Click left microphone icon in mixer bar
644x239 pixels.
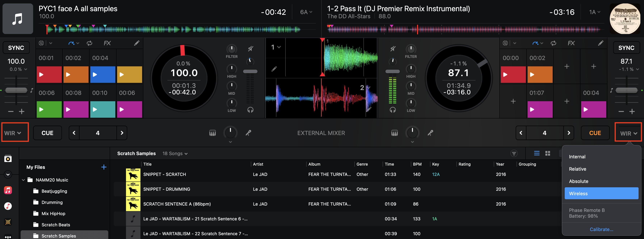(248, 133)
